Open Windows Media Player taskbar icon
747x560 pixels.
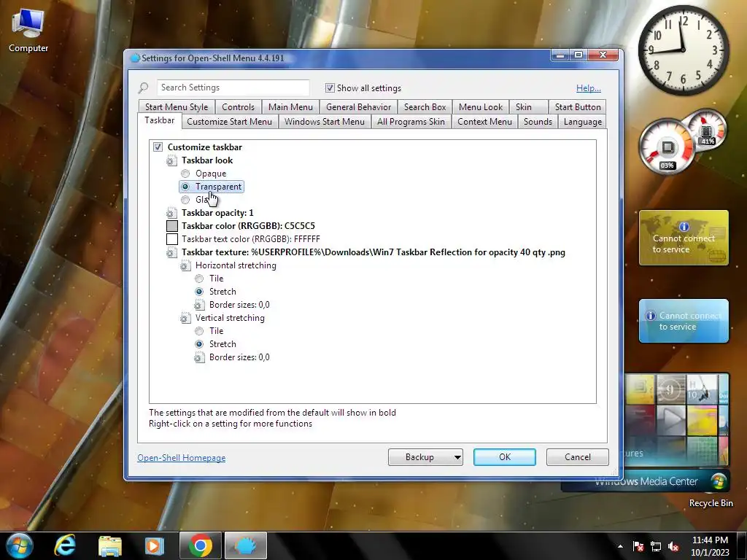(x=155, y=546)
